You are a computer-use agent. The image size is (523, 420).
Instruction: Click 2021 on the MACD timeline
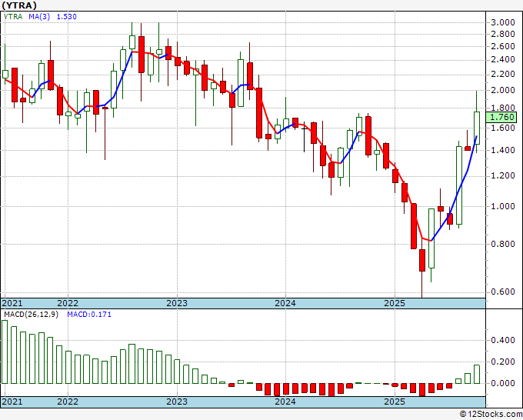12,402
